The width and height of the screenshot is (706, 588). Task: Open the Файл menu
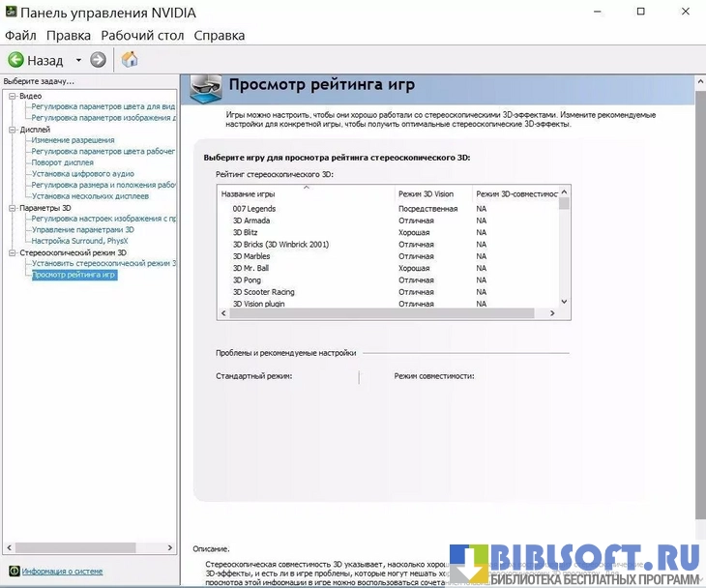click(20, 35)
